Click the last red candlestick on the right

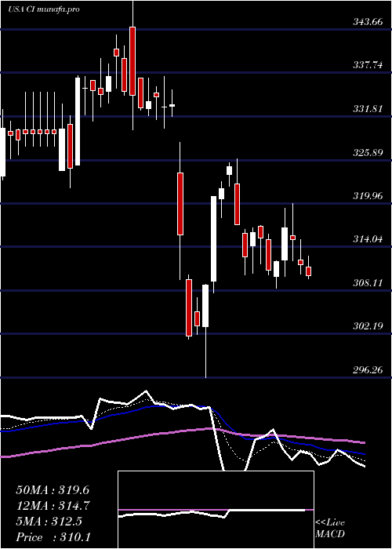pyautogui.click(x=308, y=271)
